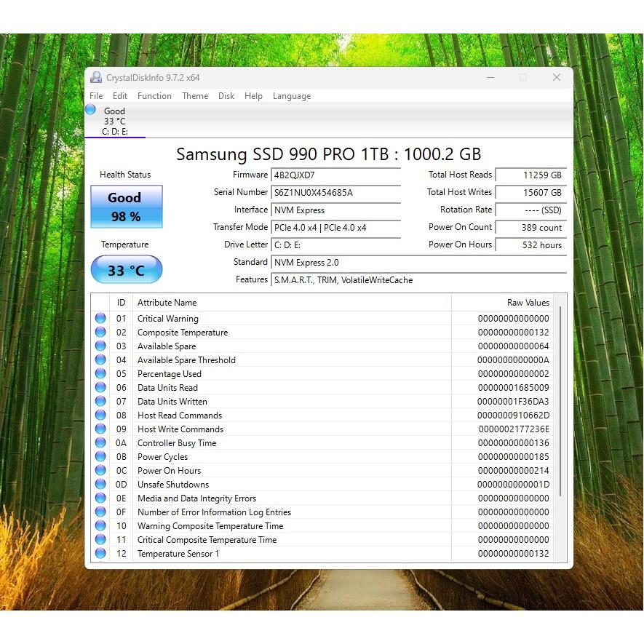Open the Disk menu
644x644 pixels.
[226, 96]
